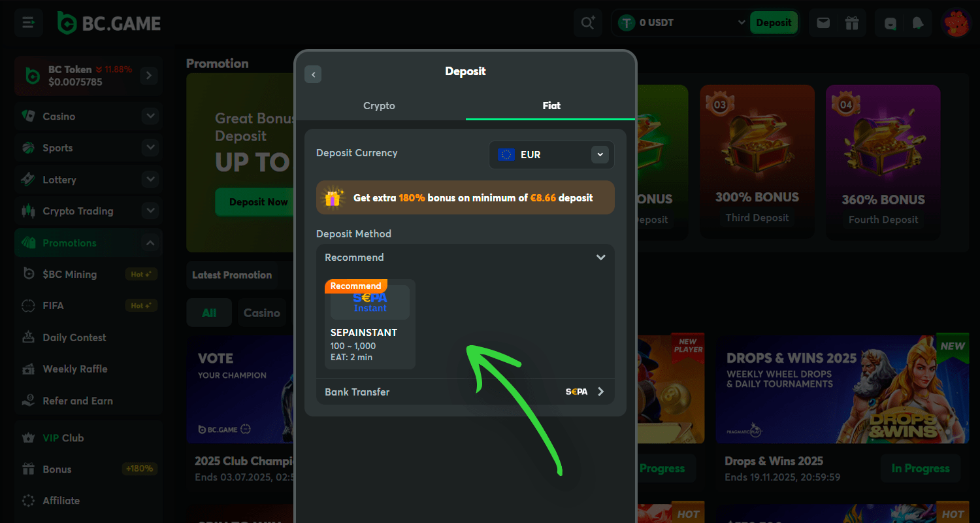Click the Sports basketball icon in sidebar

(28, 148)
